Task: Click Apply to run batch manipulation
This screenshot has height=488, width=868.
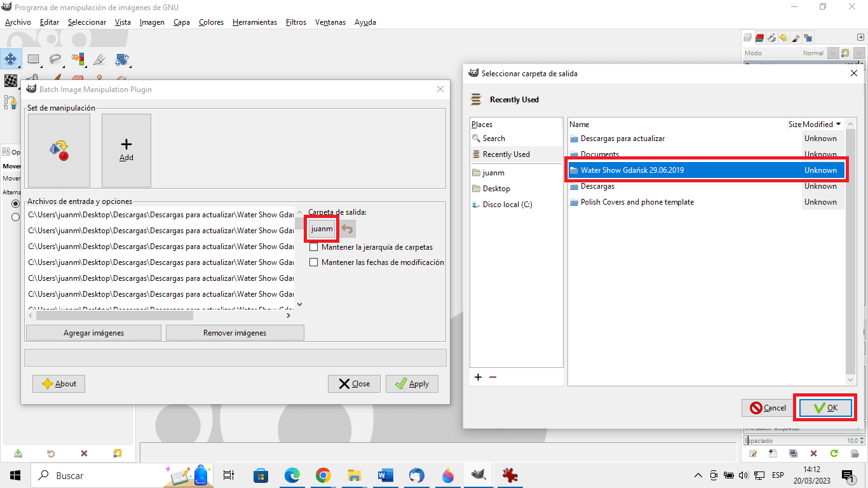Action: coord(412,384)
